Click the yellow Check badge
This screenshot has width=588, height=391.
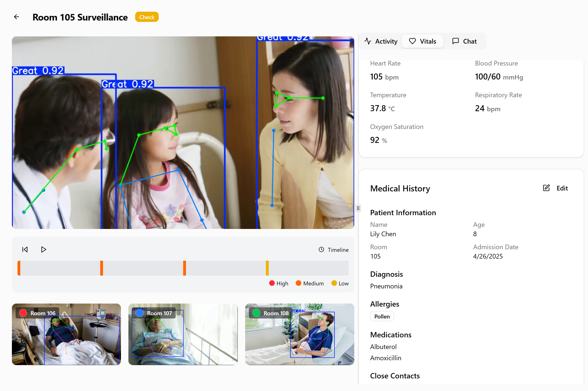[x=147, y=17]
